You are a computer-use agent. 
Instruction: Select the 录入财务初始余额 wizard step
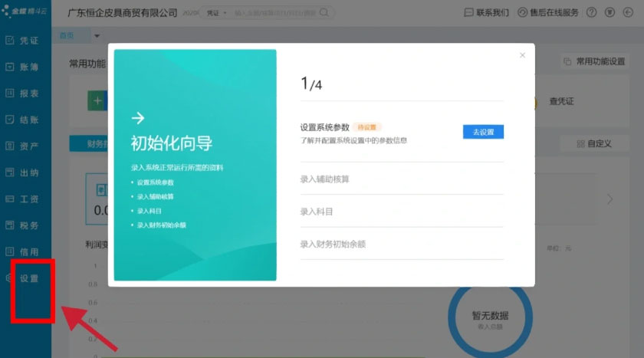tap(333, 244)
